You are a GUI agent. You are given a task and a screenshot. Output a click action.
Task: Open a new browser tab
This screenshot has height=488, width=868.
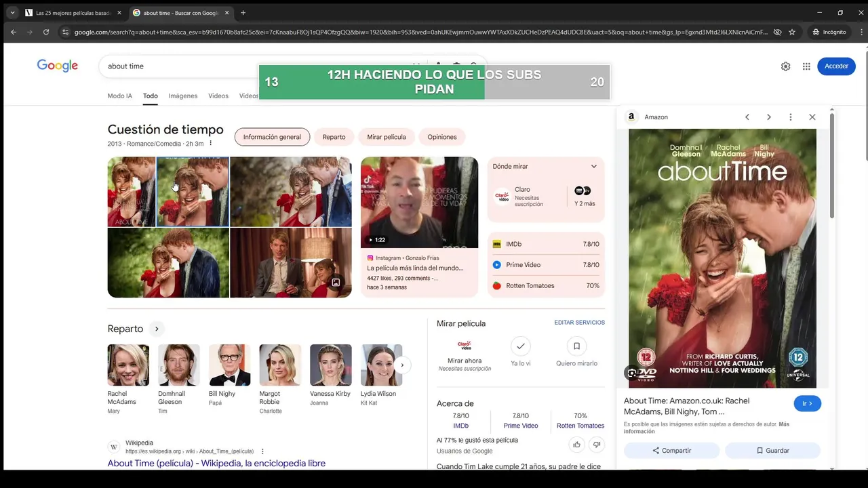pyautogui.click(x=243, y=13)
